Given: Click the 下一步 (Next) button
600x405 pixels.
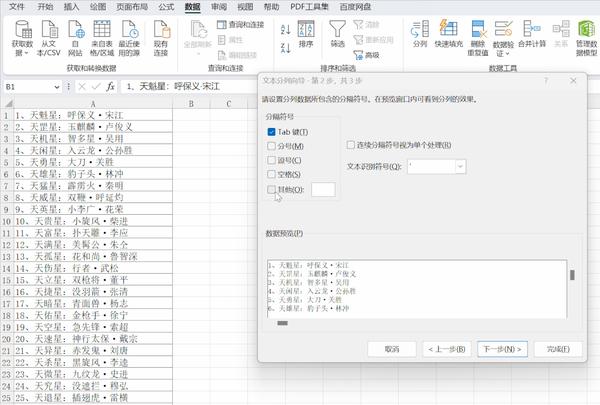Looking at the screenshot, I should click(x=502, y=349).
